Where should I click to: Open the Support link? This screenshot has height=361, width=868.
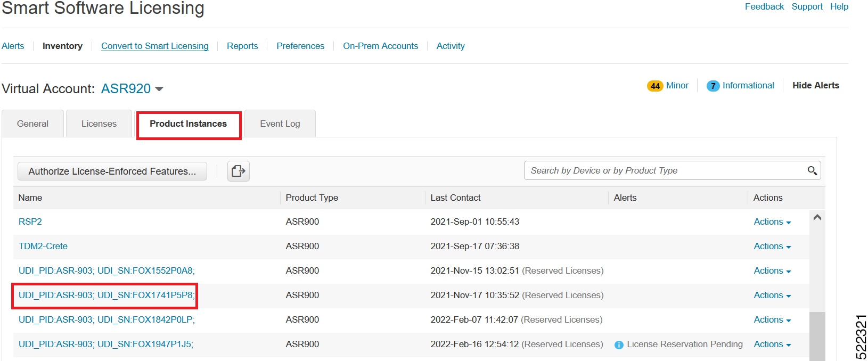click(x=807, y=7)
